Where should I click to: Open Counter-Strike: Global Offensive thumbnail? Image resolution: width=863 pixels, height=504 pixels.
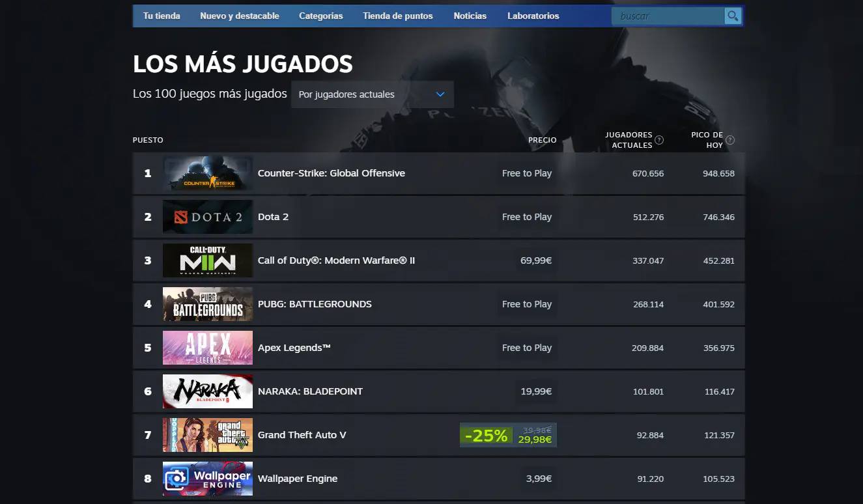208,173
